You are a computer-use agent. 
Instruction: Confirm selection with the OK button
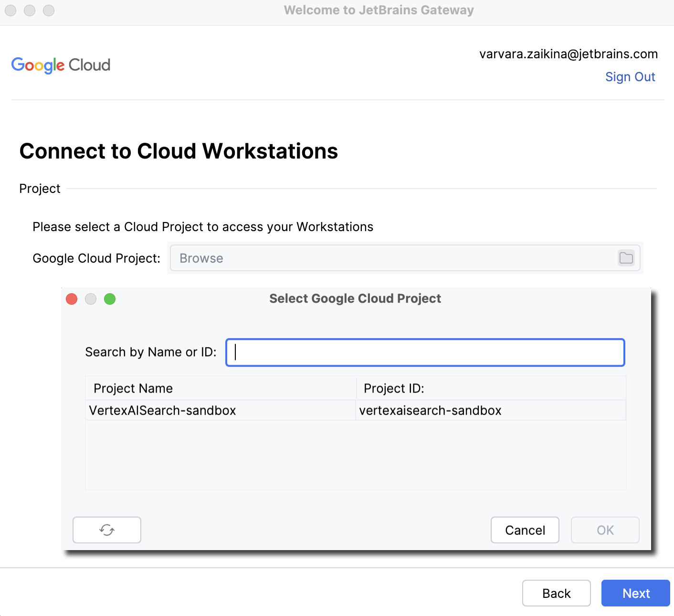[x=605, y=530]
